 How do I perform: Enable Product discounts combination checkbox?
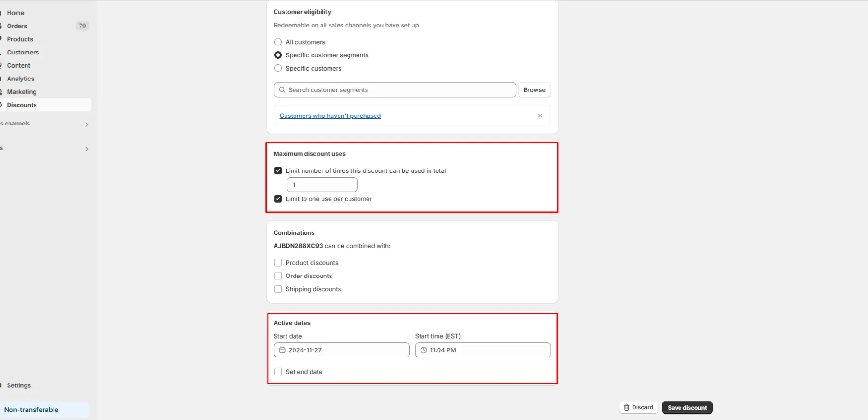click(278, 263)
